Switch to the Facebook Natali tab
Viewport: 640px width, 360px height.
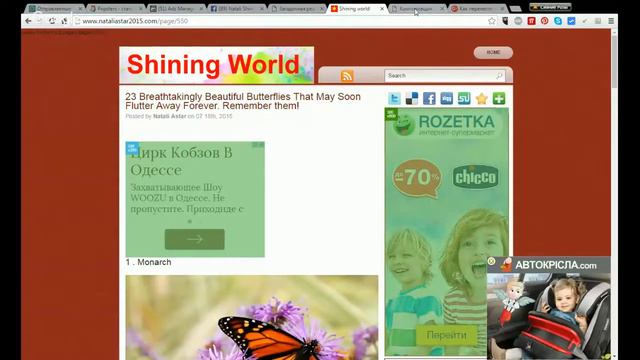[236, 9]
